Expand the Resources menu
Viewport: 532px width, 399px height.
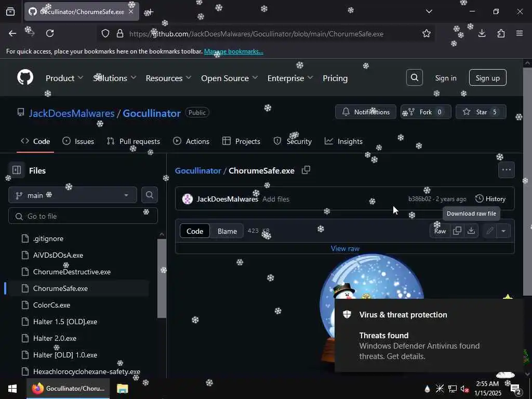point(169,78)
